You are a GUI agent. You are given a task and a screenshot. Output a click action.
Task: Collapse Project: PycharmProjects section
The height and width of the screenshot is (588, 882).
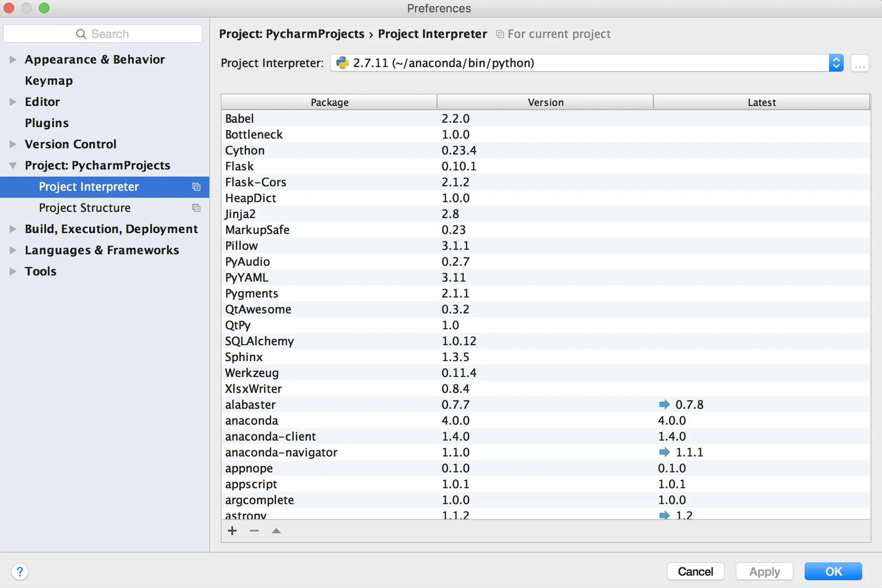(13, 166)
